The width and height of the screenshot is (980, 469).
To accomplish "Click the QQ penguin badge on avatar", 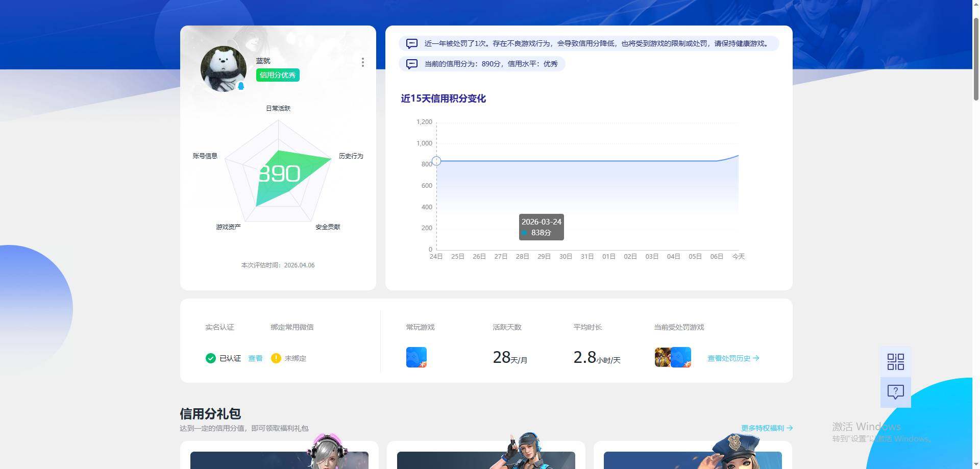I will 241,86.
